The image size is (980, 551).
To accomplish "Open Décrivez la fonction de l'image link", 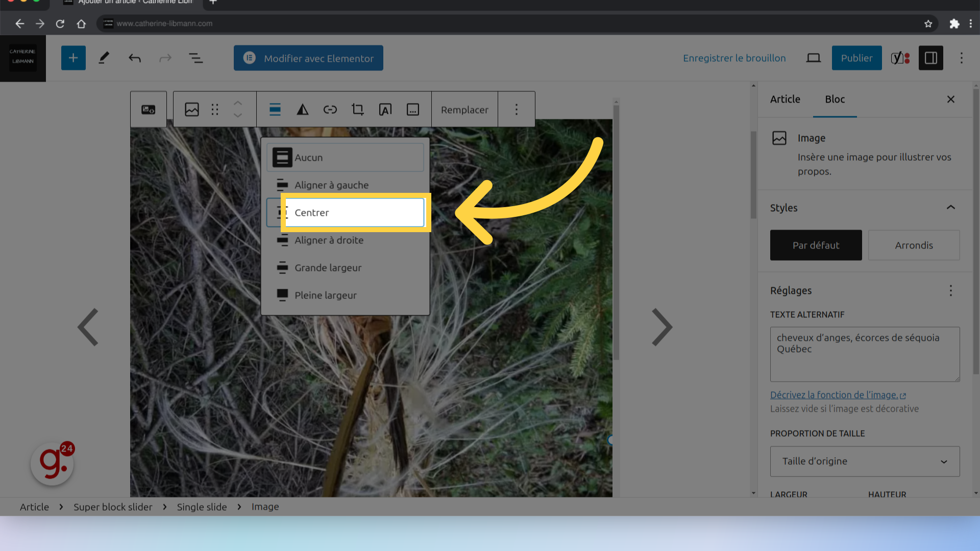I will pos(838,395).
